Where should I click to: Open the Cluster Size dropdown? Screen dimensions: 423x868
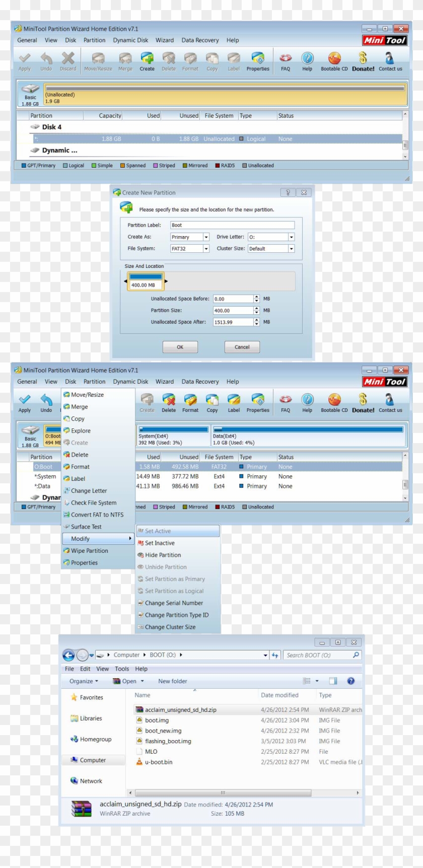[x=291, y=249]
